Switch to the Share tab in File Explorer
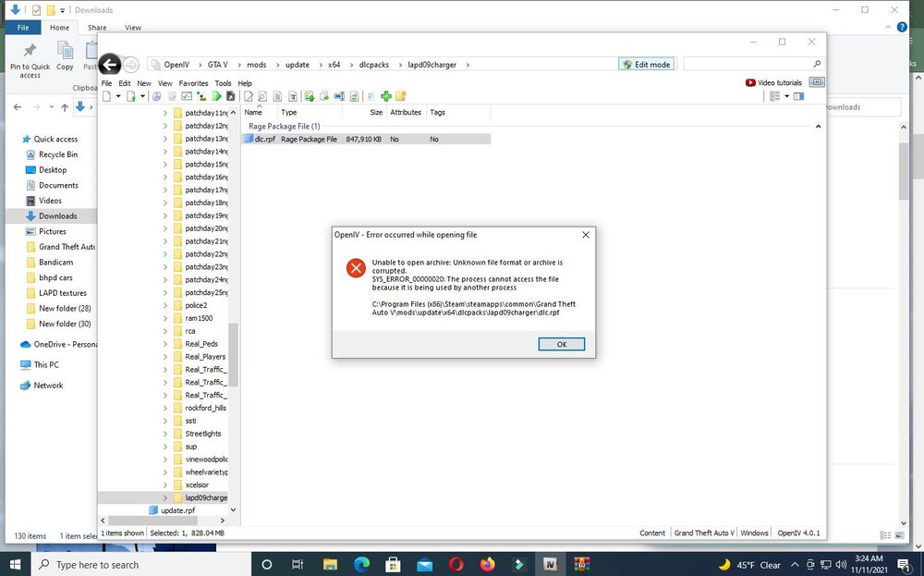 tap(97, 27)
